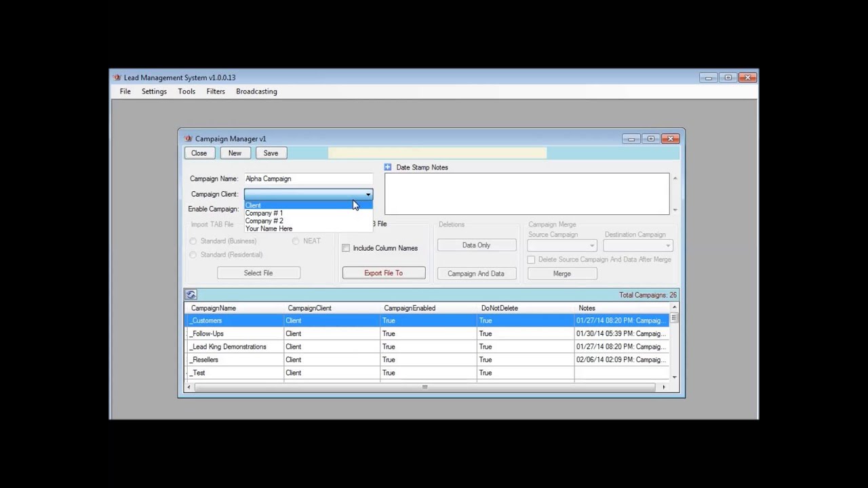Click the Select File button

(258, 273)
